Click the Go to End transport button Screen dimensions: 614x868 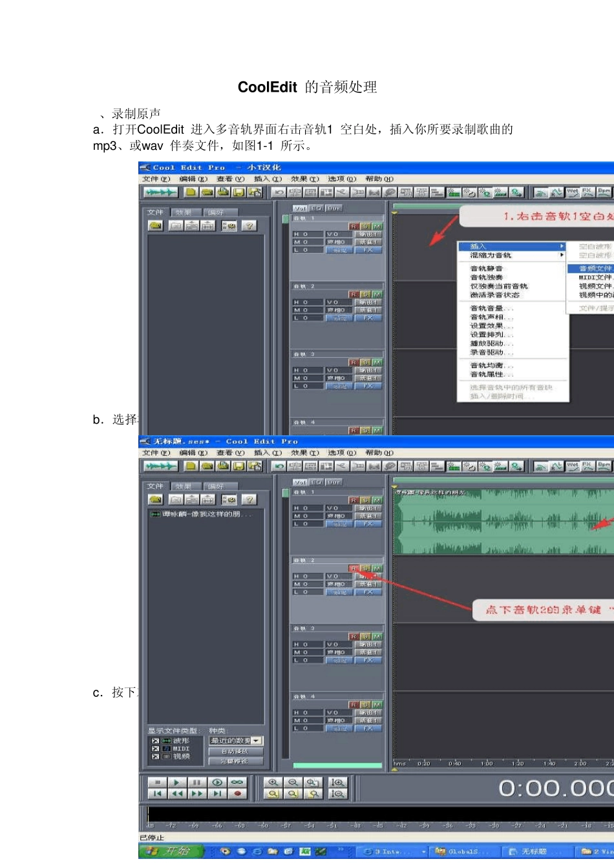(217, 794)
